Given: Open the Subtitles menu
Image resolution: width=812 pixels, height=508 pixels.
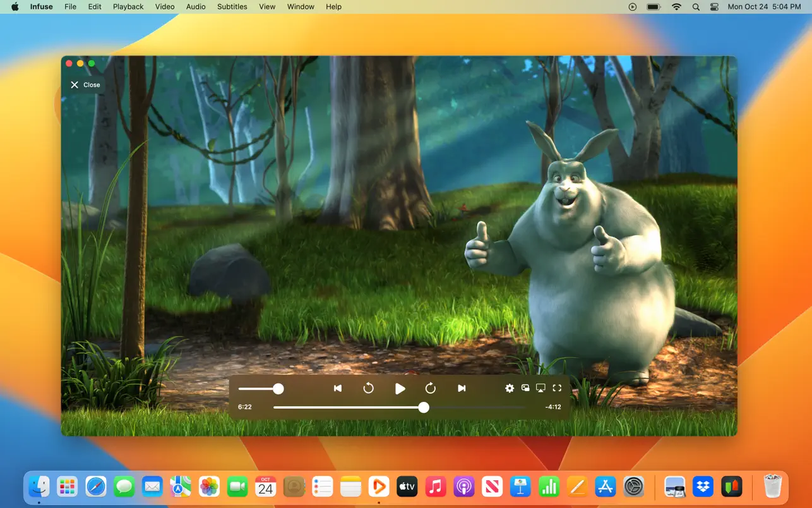Looking at the screenshot, I should [232, 7].
